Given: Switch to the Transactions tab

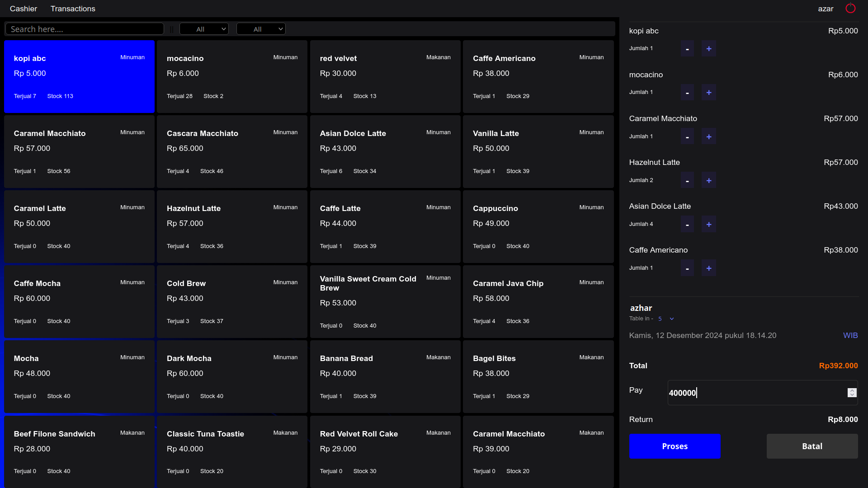Looking at the screenshot, I should [x=73, y=9].
